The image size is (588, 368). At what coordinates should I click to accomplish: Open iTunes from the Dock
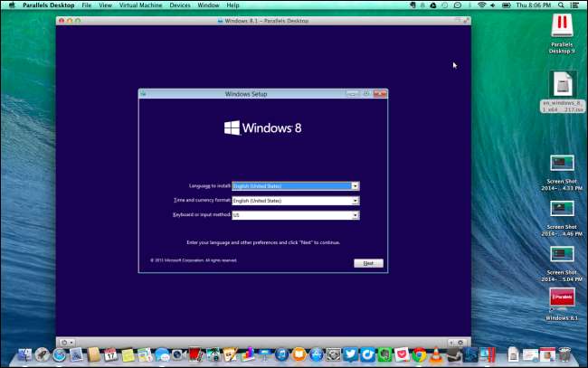(x=282, y=354)
